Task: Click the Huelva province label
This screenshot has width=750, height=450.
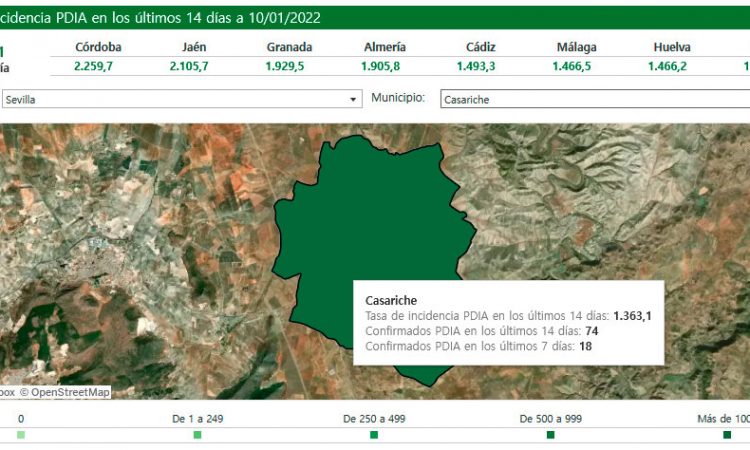Action: [671, 47]
